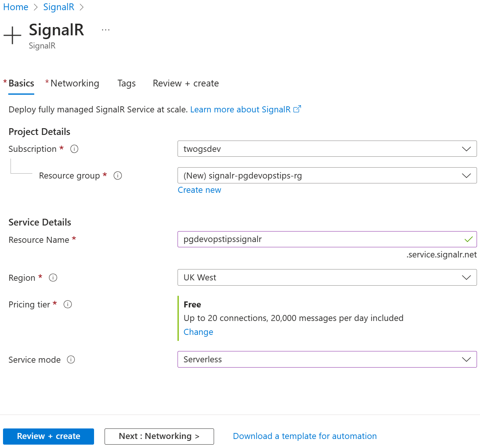Click Change pricing tier link

click(x=198, y=332)
